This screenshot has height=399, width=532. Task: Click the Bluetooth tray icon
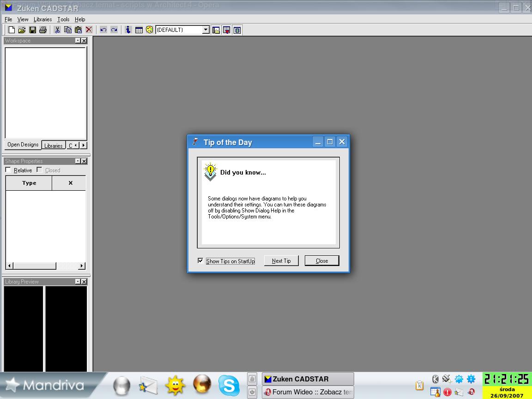coord(435,379)
